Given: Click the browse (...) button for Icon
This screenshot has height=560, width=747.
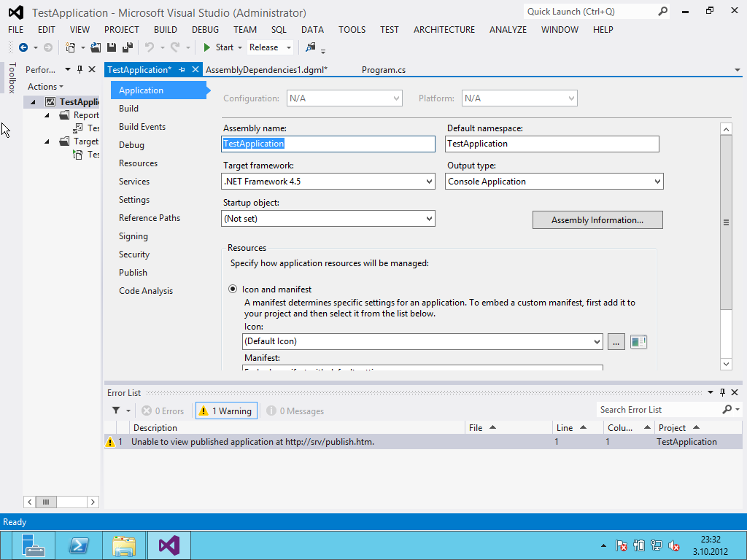Looking at the screenshot, I should 616,341.
